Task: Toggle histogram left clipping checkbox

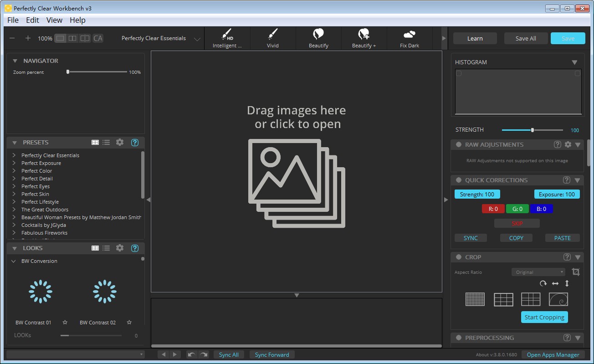Action: point(459,73)
